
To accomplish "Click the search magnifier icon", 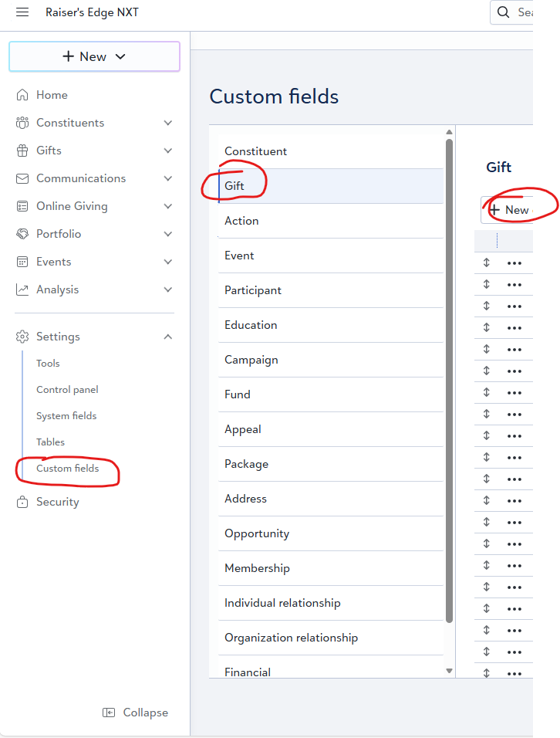I will [x=503, y=12].
